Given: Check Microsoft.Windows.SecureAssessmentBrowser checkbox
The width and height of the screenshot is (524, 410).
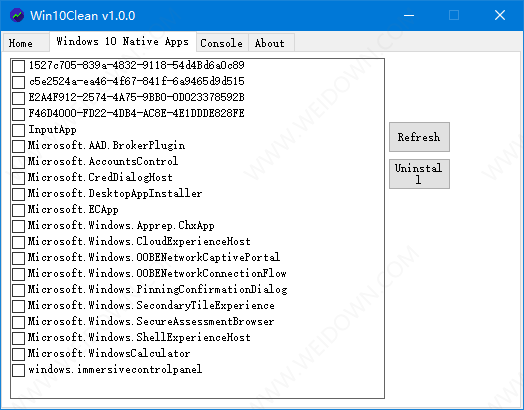Looking at the screenshot, I should coord(18,322).
